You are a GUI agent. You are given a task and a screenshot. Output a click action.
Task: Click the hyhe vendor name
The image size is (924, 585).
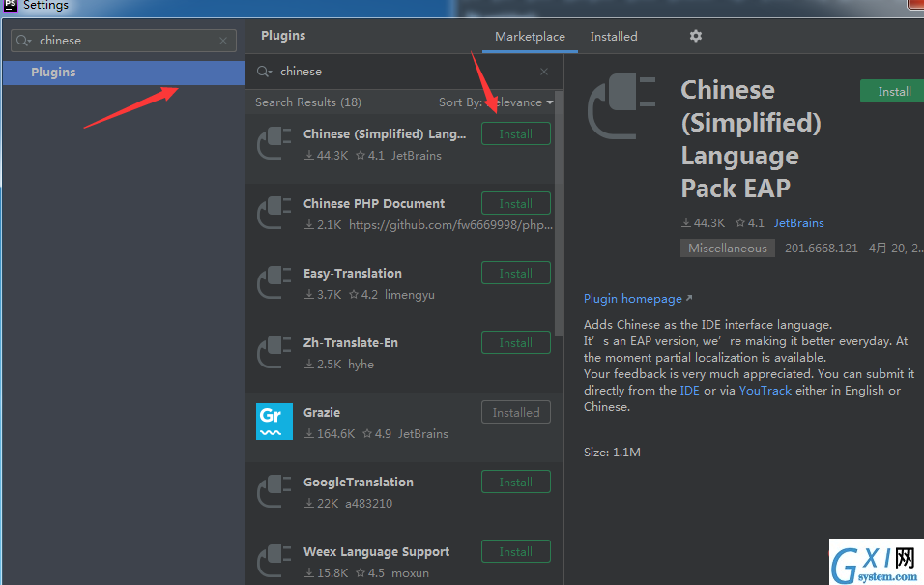pyautogui.click(x=361, y=365)
